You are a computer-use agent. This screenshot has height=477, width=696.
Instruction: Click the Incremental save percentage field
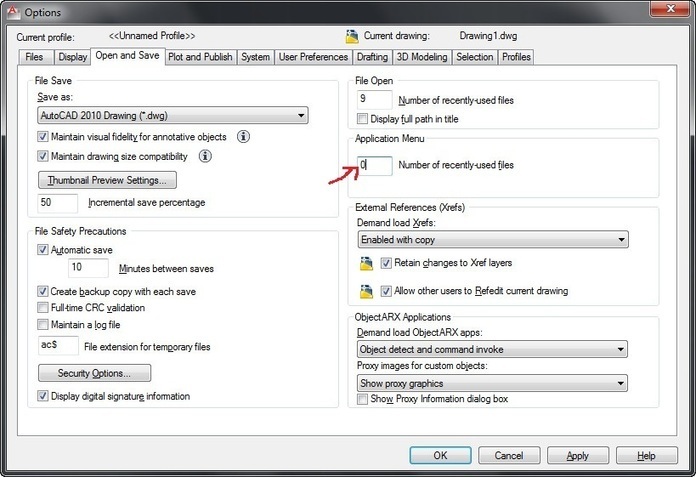(58, 203)
